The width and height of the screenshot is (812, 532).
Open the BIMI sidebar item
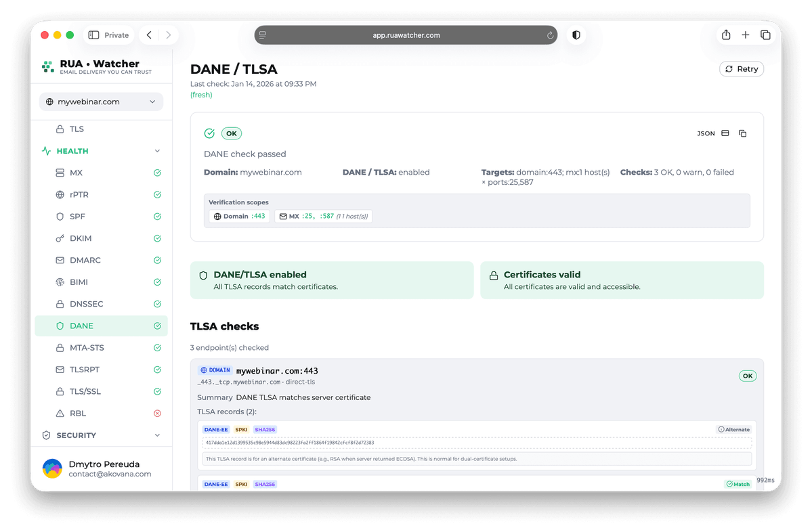pos(101,282)
